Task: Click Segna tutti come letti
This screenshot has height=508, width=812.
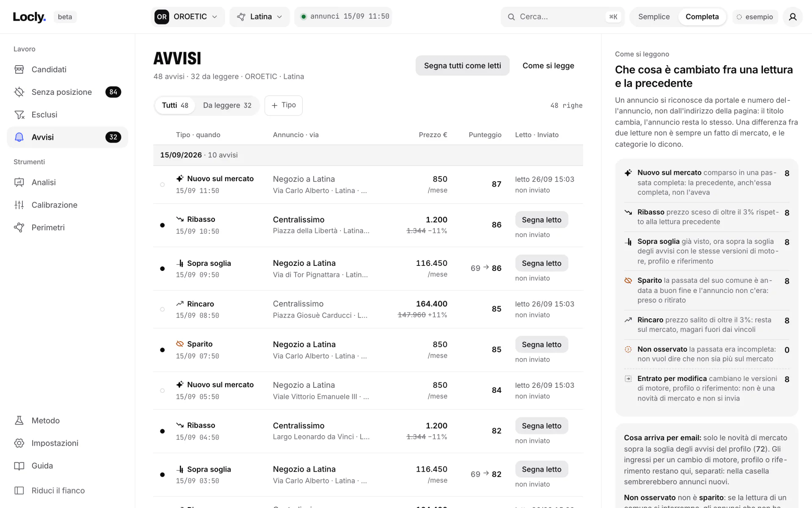Action: [462, 66]
